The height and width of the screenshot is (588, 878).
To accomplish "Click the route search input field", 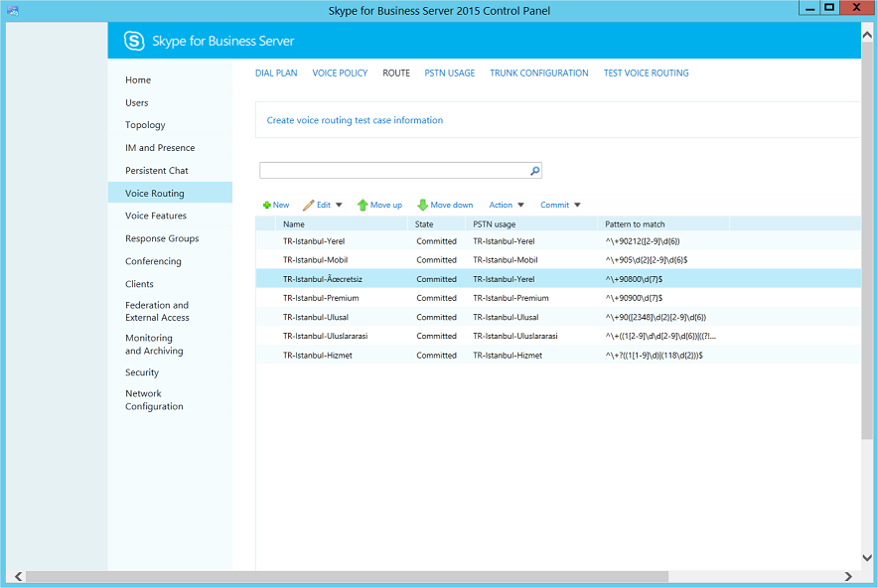I will [392, 171].
